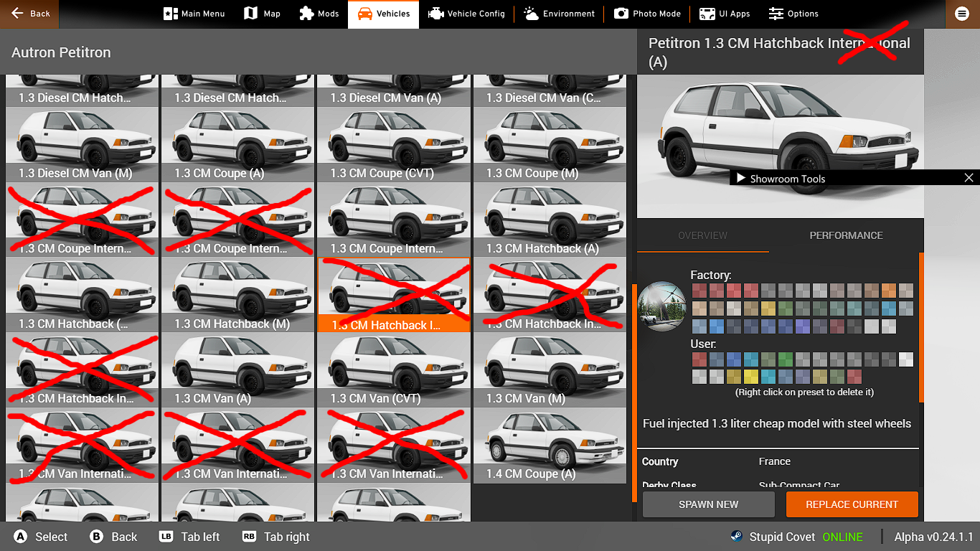
Task: Click the ONLINE status text
Action: click(843, 537)
